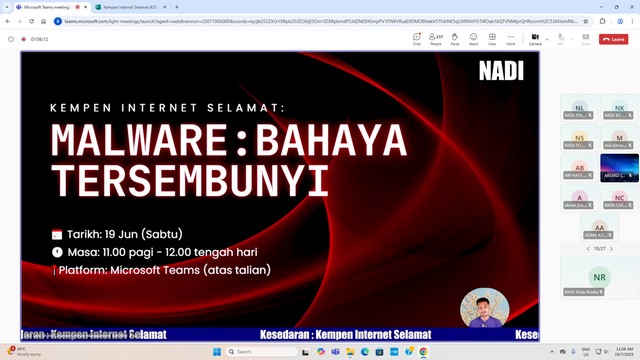Expand the Camera options dropdown arrow

(547, 39)
